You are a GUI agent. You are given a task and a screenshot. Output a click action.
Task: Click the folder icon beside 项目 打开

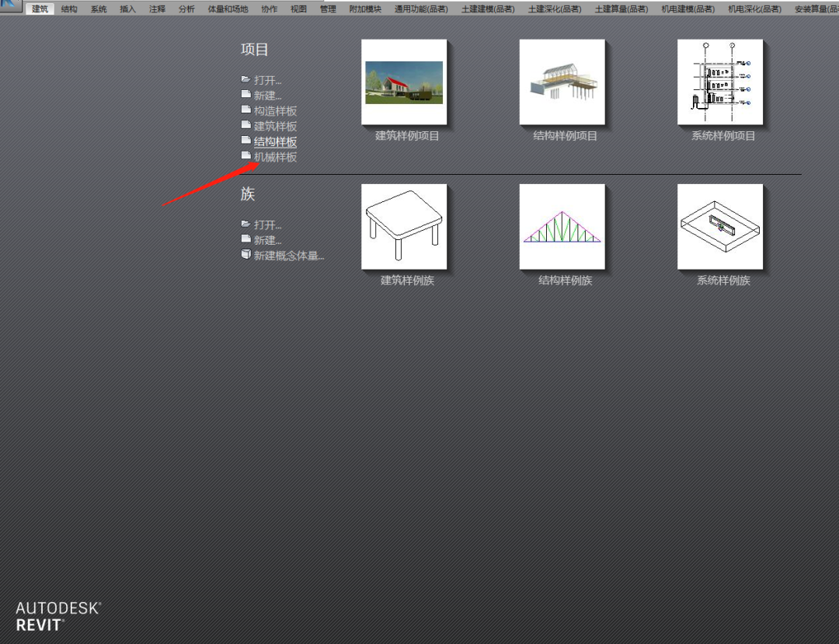pyautogui.click(x=245, y=79)
